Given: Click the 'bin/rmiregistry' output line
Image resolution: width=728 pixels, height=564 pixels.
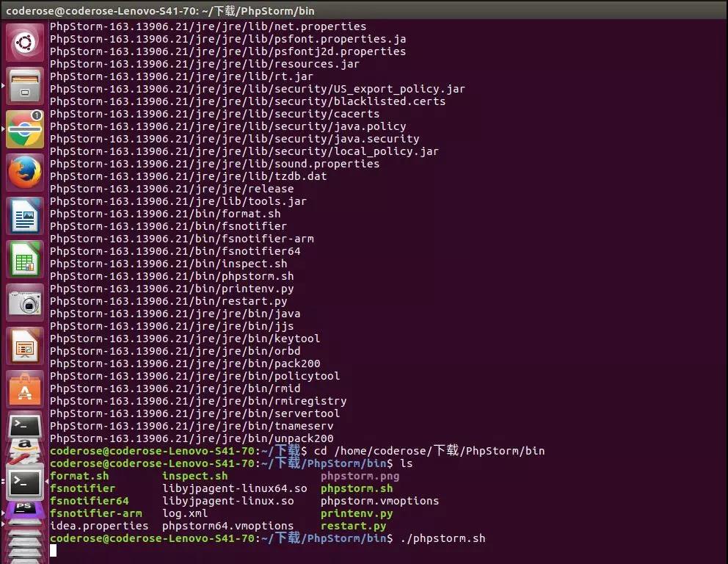Looking at the screenshot, I should coord(198,402).
